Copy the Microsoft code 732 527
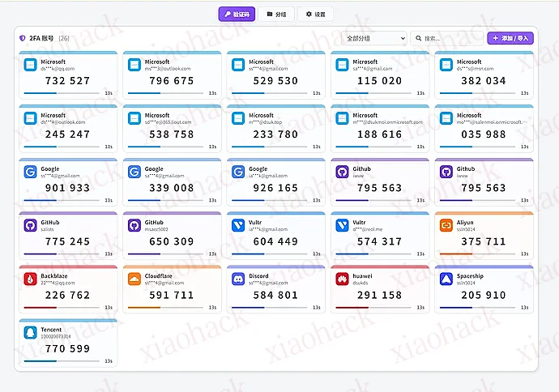559x392 pixels. point(68,81)
